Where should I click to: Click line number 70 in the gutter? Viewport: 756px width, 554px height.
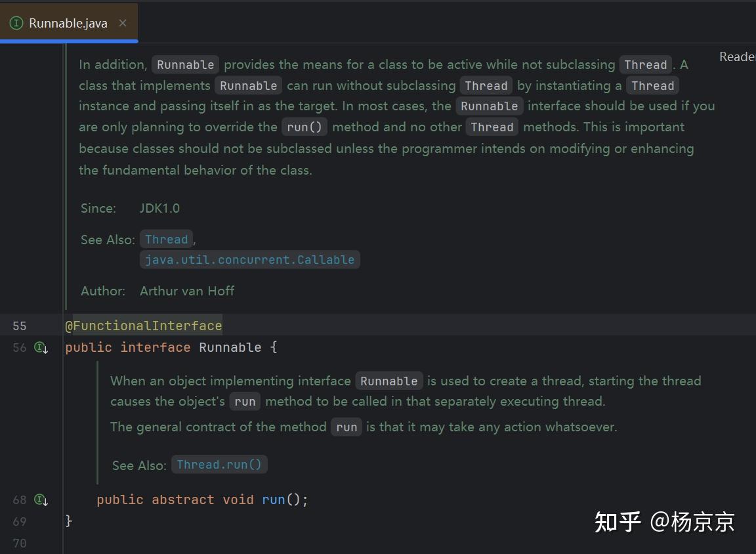pyautogui.click(x=20, y=543)
